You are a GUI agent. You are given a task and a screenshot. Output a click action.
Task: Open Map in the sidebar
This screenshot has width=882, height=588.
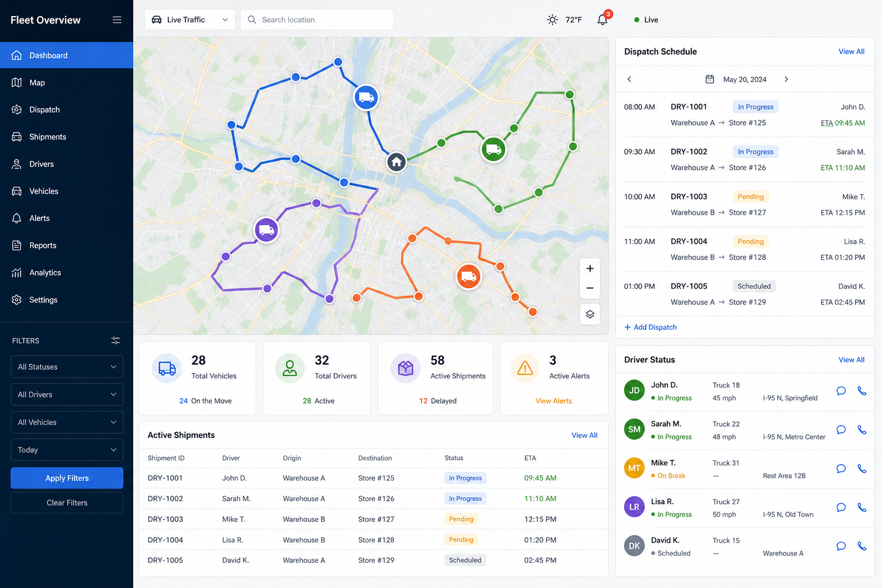coord(67,83)
